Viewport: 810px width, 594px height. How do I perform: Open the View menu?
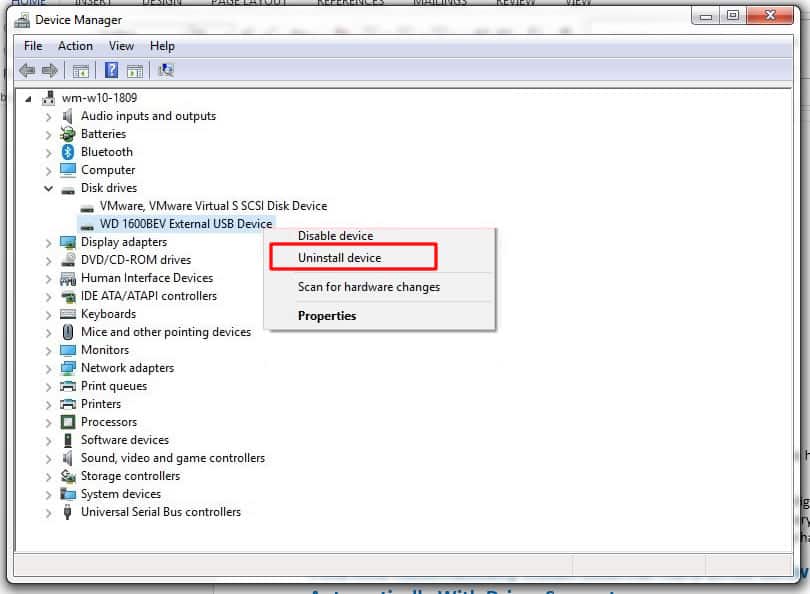coord(121,46)
